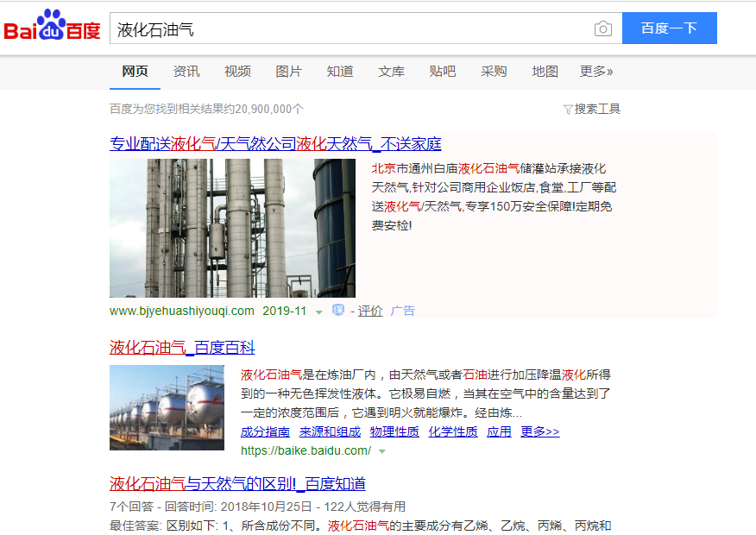Expand dropdown arrow beside baike.baidu.com URL
This screenshot has width=756, height=535.
[381, 451]
